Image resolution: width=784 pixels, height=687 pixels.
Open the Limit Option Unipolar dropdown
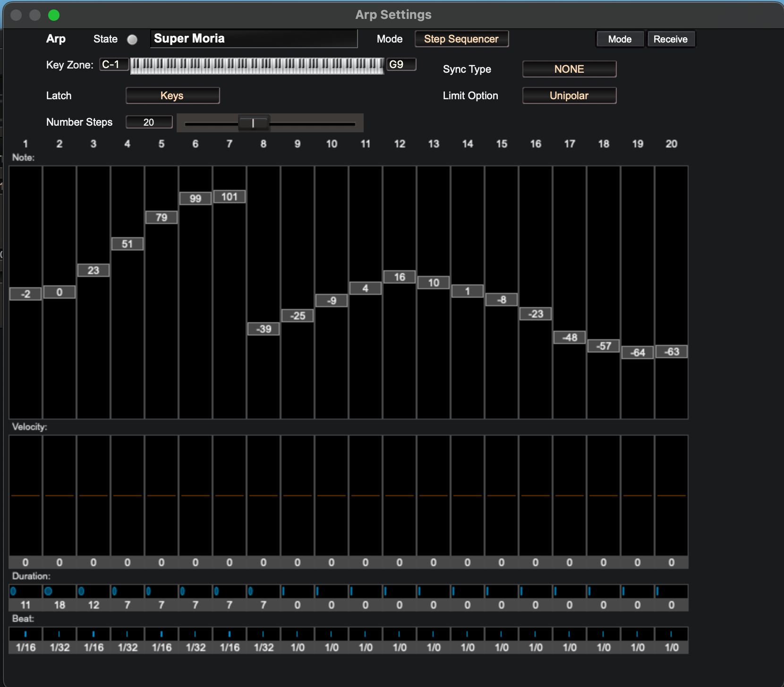[569, 95]
